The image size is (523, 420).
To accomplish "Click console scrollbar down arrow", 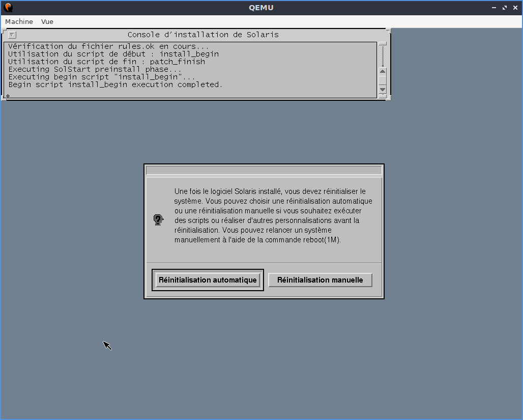I will pyautogui.click(x=383, y=89).
